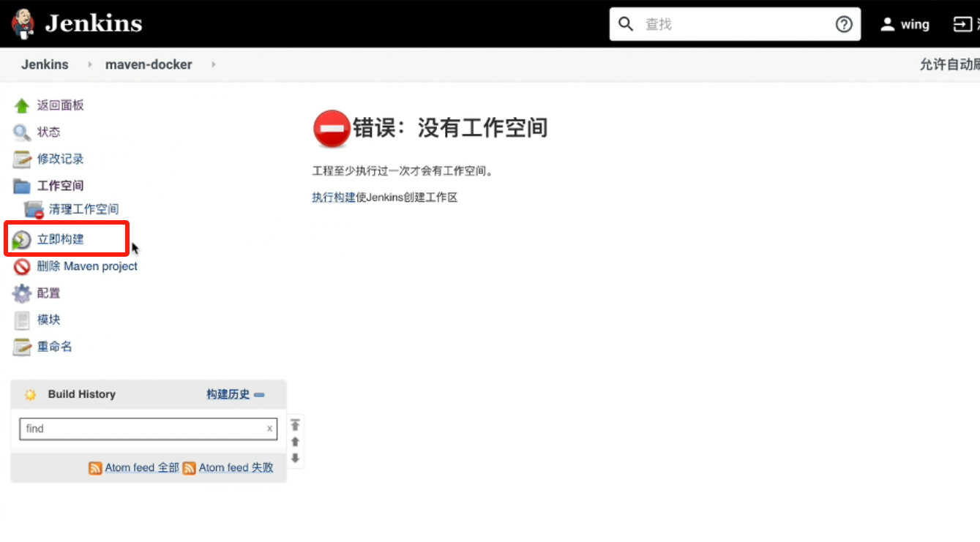Click the Modules document icon
The image size is (980, 542).
click(x=22, y=320)
